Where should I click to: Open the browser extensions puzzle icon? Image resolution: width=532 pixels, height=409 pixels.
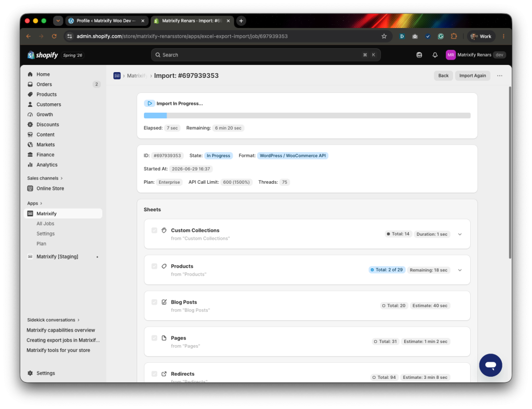pos(454,36)
